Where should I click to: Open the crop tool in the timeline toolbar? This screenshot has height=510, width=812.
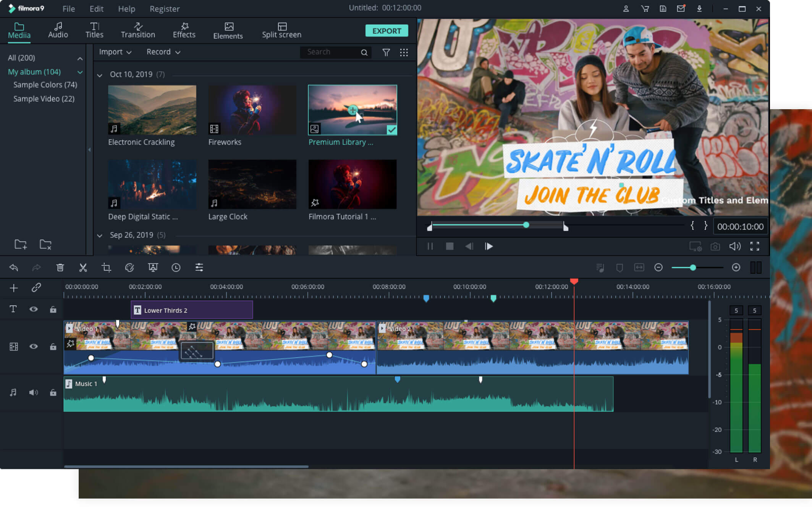pyautogui.click(x=107, y=267)
